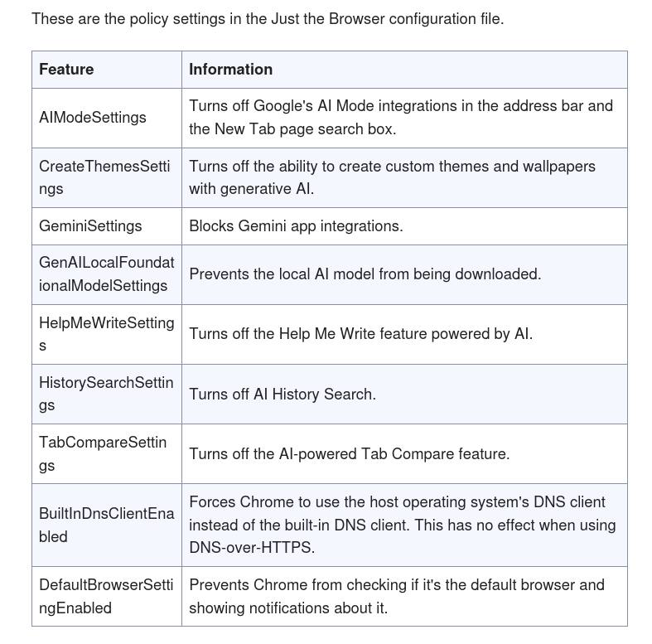Viewport: 652px width, 644px height.
Task: Select the BuiltInDnsClientEnabled feature cell
Action: pyautogui.click(x=106, y=525)
